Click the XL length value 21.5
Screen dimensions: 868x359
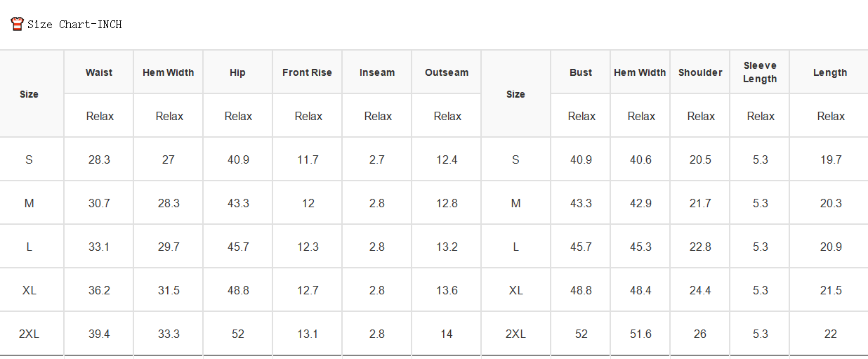[x=831, y=290]
